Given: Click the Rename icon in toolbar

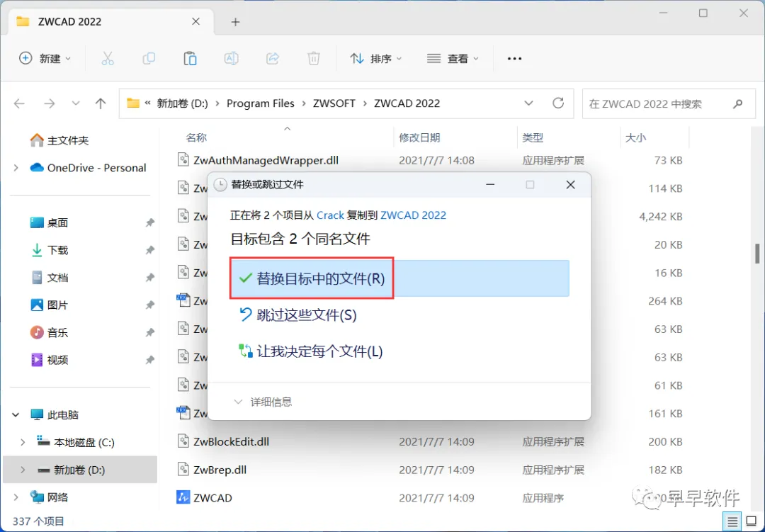Looking at the screenshot, I should 231,59.
